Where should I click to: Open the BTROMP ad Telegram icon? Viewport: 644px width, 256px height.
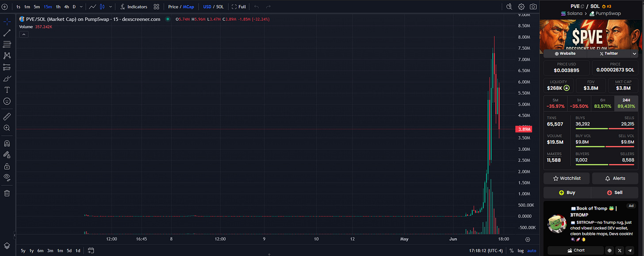click(630, 250)
